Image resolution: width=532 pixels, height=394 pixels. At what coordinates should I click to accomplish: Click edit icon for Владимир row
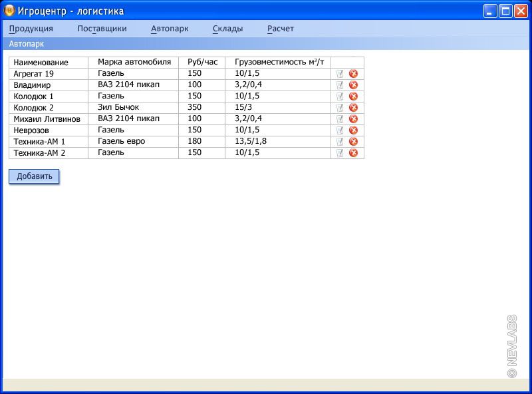click(x=340, y=85)
